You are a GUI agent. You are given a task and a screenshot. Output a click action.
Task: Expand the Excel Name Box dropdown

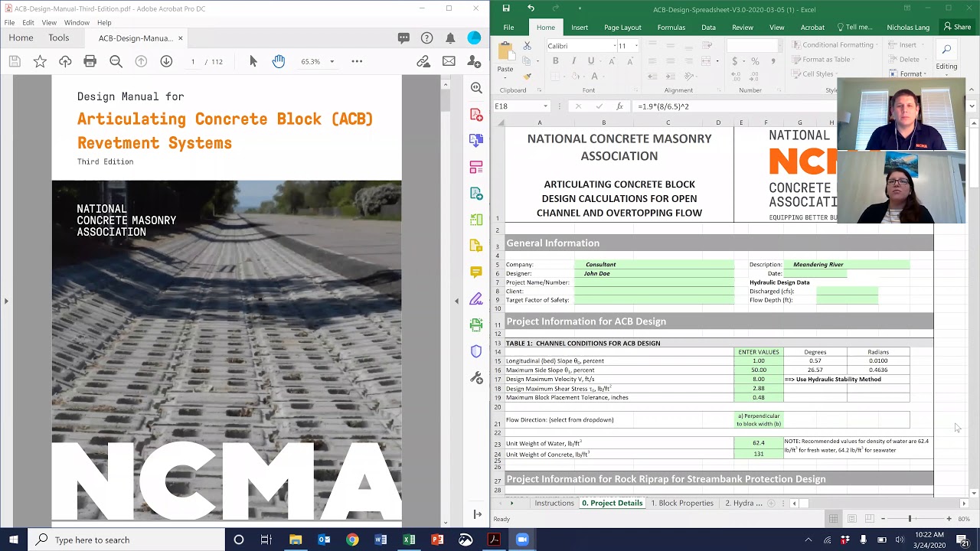(545, 106)
